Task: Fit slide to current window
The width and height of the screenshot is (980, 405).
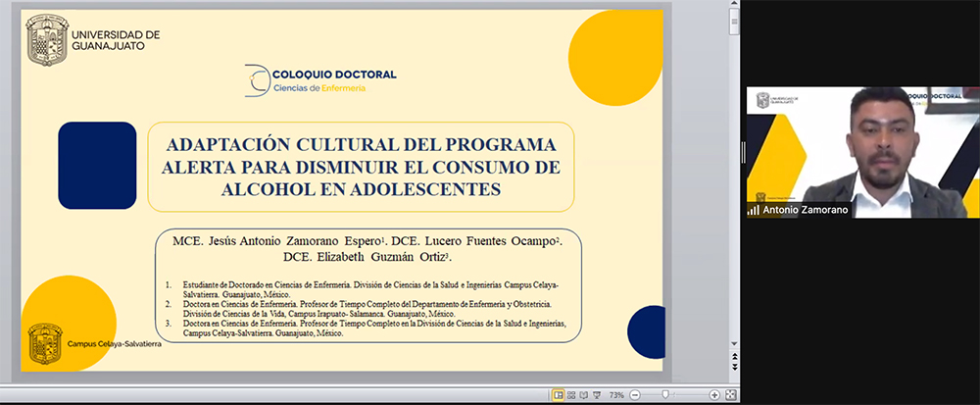Action: click(x=730, y=395)
